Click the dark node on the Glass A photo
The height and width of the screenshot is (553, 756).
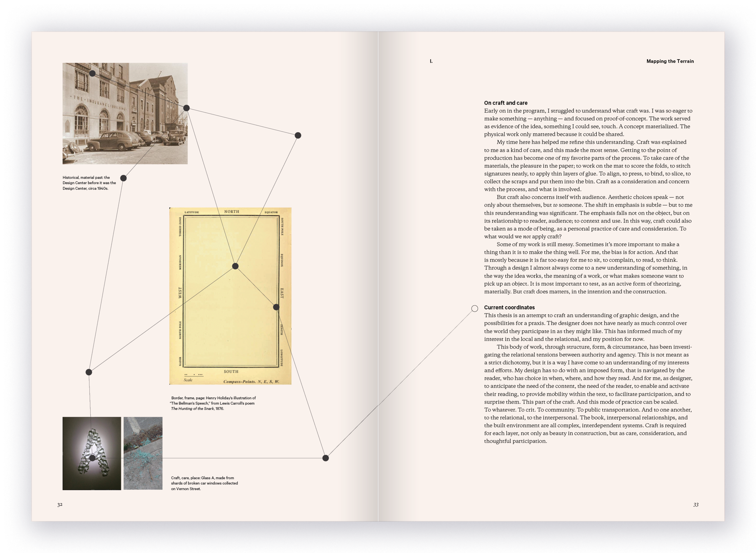click(x=93, y=457)
